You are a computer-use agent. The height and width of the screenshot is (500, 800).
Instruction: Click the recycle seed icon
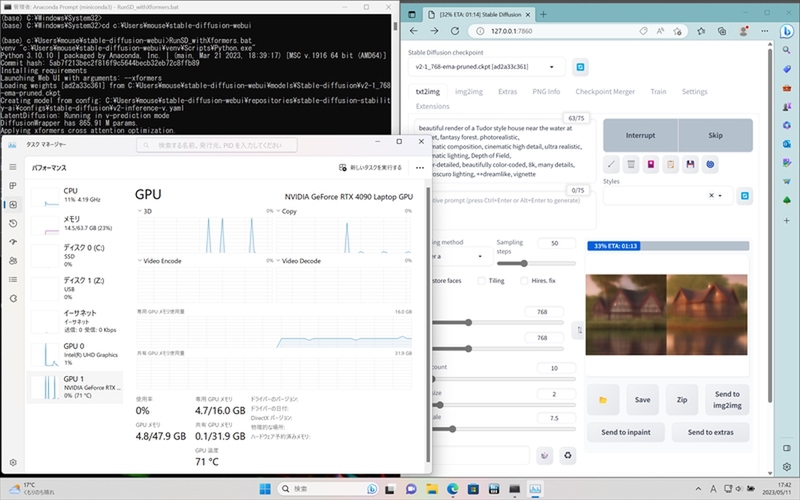567,455
